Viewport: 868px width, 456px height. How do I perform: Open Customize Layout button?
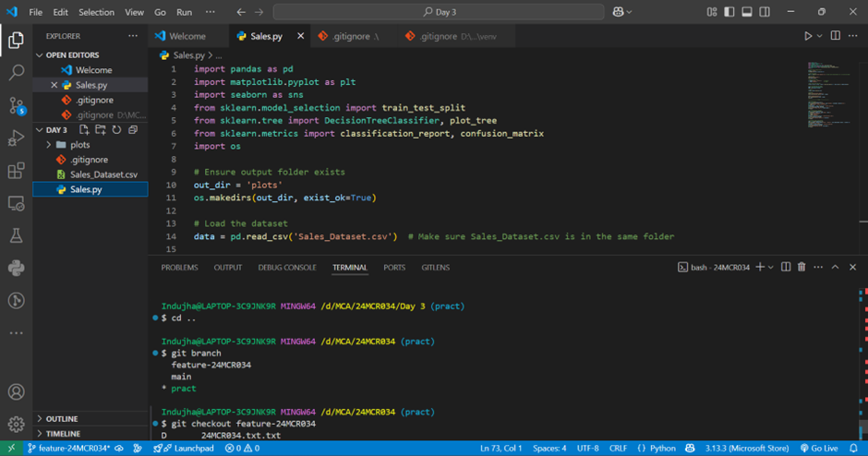[711, 12]
